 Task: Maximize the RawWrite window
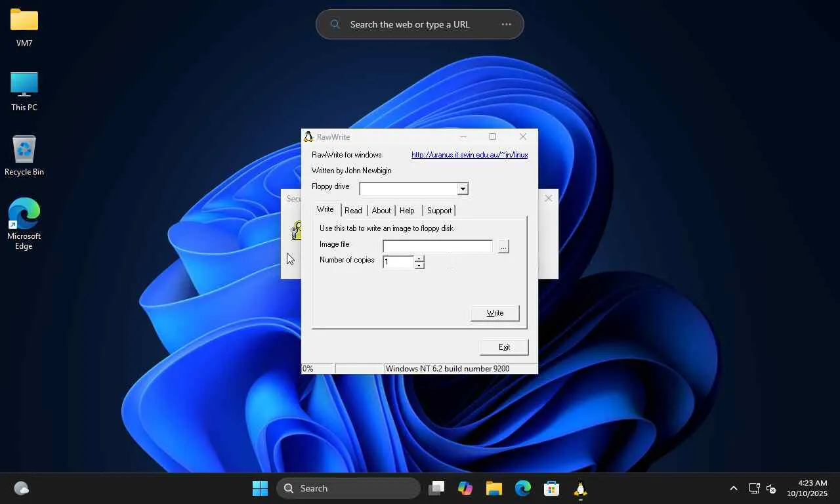(x=493, y=136)
